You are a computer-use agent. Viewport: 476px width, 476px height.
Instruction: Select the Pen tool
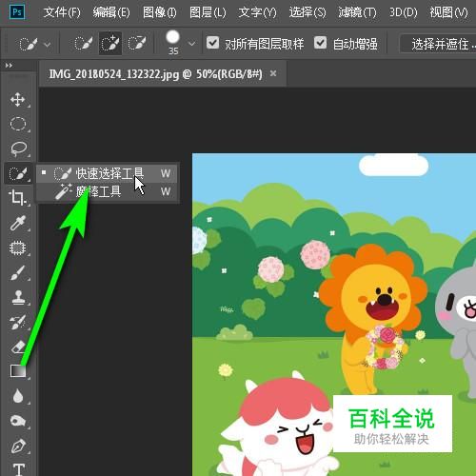pos(18,446)
